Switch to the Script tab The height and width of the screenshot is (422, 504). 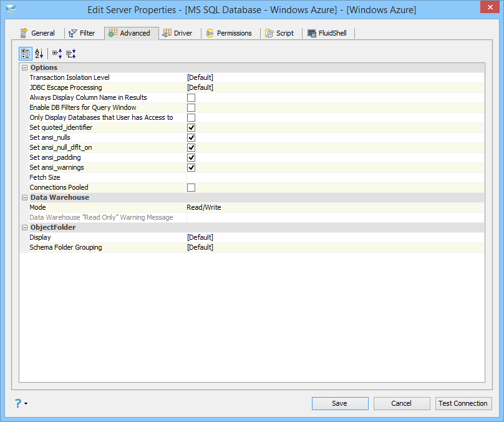tap(279, 33)
